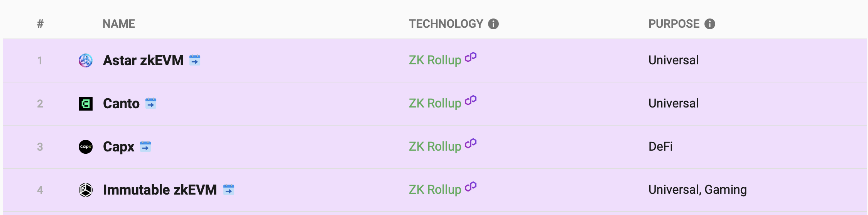
Task: Open the Astar zkEVM project page
Action: click(x=143, y=60)
